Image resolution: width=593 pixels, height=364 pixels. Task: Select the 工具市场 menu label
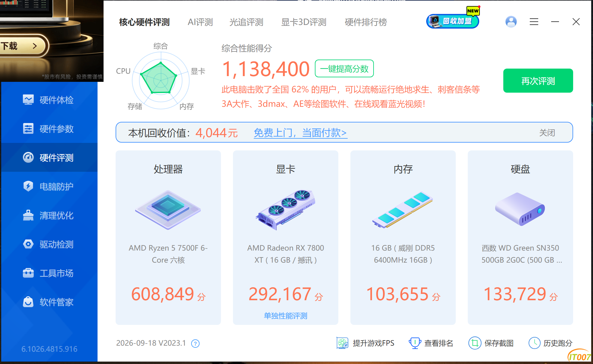[57, 273]
